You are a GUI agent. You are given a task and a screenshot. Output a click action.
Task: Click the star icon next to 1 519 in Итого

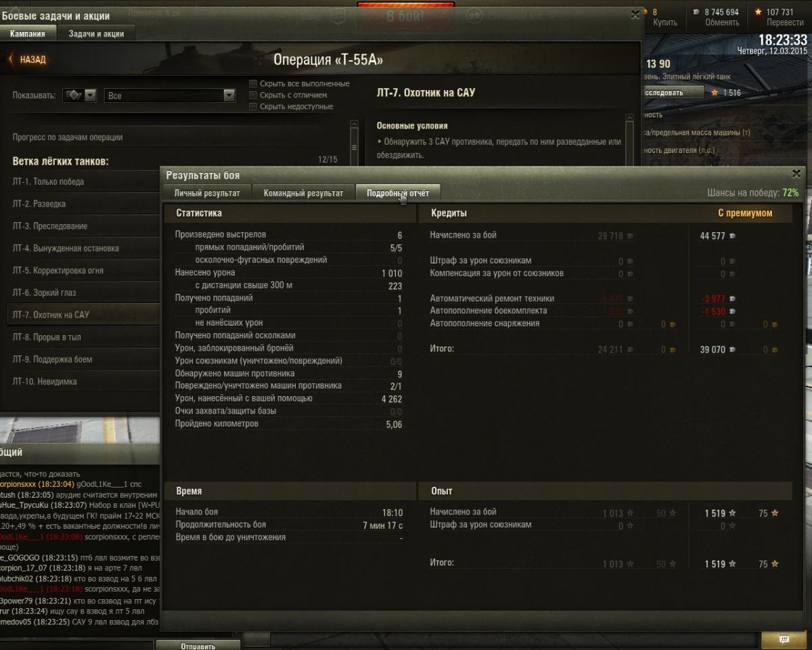pyautogui.click(x=732, y=564)
